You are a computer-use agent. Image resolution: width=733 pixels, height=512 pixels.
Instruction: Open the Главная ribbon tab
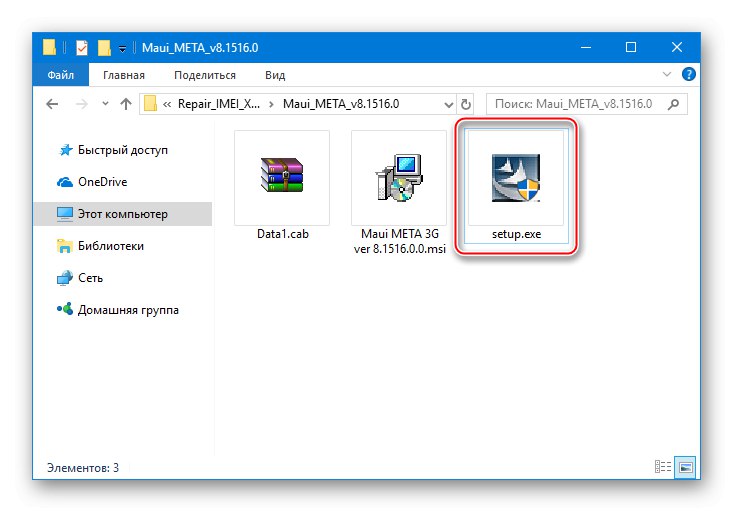124,75
